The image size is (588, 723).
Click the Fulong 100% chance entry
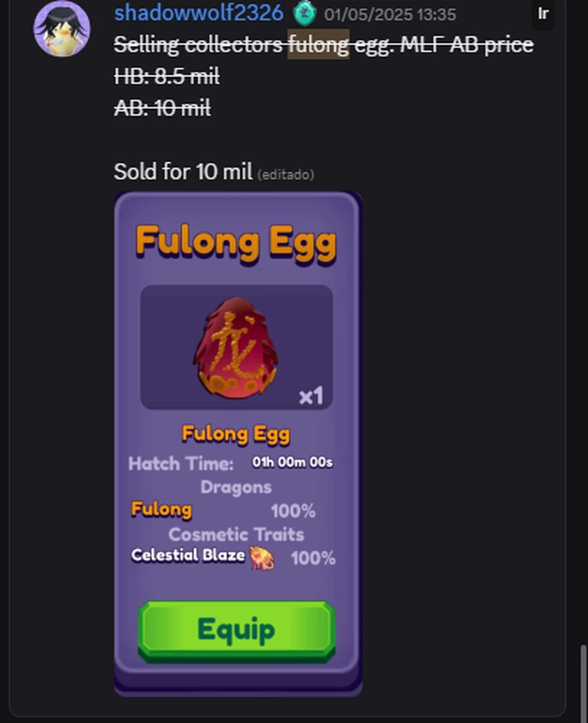226,511
